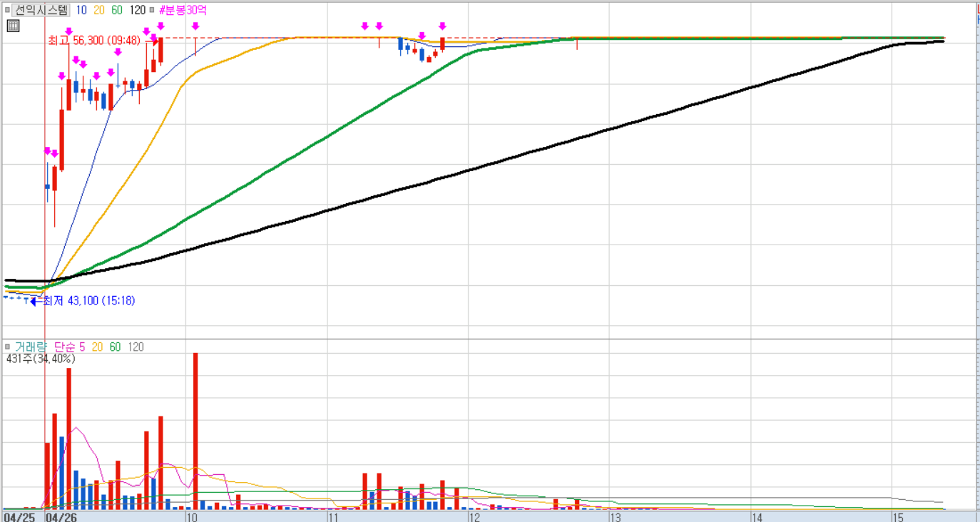Screen dimensions: 980x522
Task: Click the 선익시스템 stock name button
Action: click(x=41, y=10)
